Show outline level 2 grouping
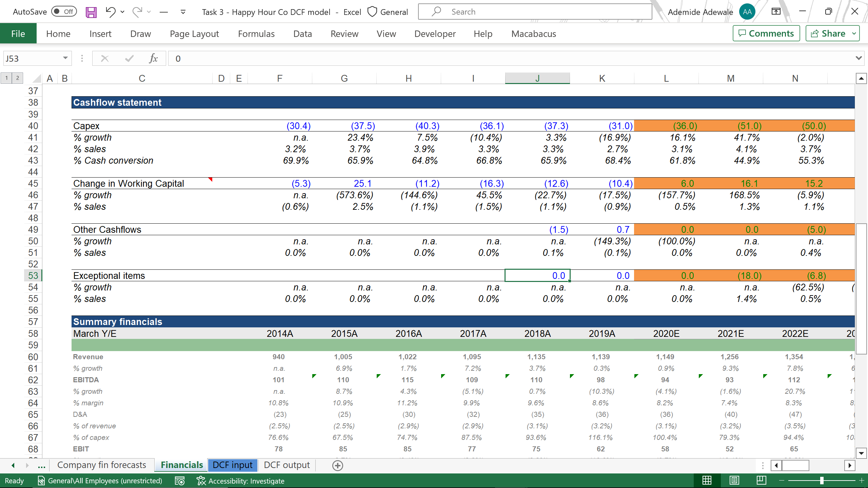 [18, 78]
